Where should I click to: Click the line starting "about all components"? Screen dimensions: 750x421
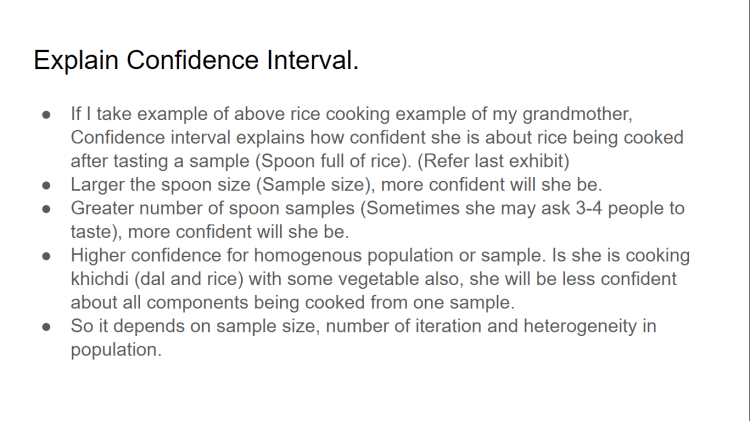click(x=283, y=303)
